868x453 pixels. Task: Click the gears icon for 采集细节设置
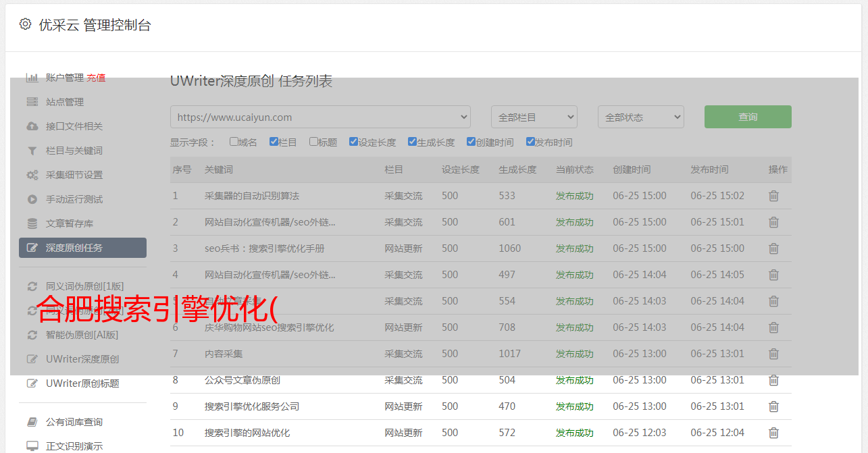point(32,175)
